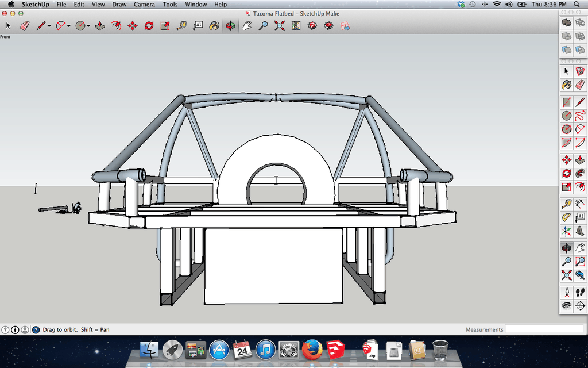The height and width of the screenshot is (368, 588).
Task: Click the Wi-Fi menu bar icon
Action: tap(497, 5)
